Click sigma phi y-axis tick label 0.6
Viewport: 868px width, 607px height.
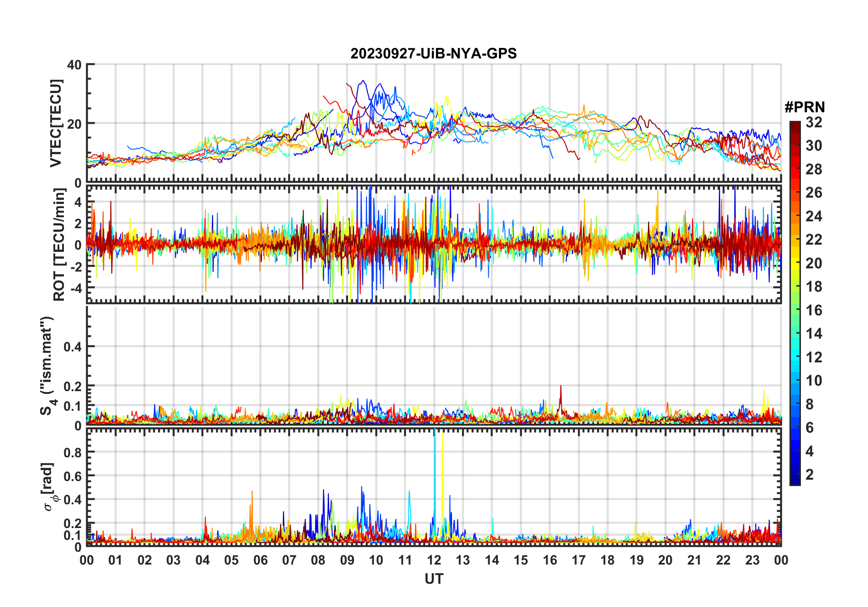(73, 476)
